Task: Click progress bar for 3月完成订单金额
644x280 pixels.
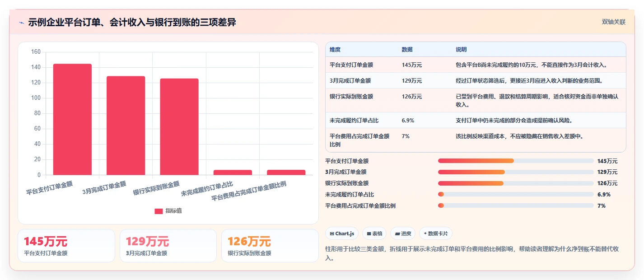Action: (x=516, y=172)
